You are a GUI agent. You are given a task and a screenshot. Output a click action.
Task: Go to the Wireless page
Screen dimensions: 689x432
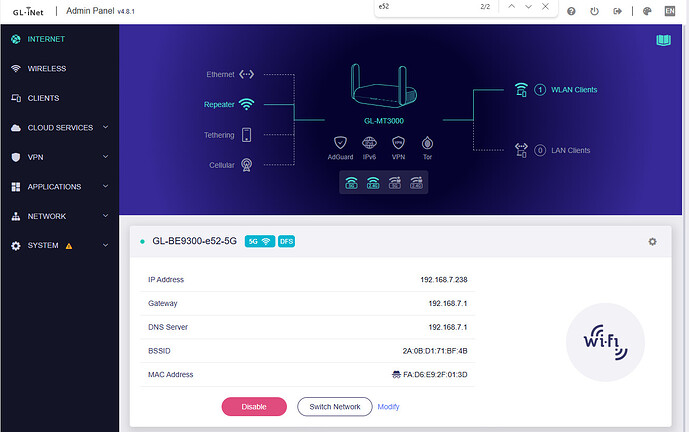click(x=47, y=69)
